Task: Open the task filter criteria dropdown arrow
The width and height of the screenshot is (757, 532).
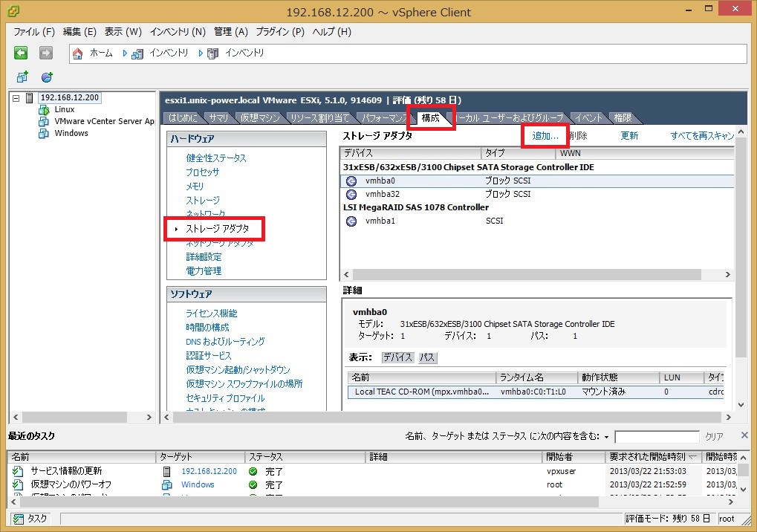Action: (607, 437)
